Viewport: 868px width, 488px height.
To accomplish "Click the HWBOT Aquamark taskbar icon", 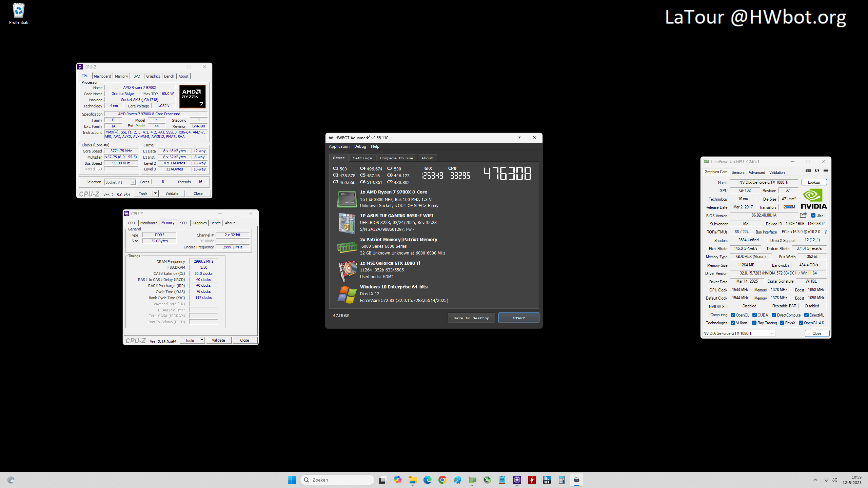I will [576, 480].
